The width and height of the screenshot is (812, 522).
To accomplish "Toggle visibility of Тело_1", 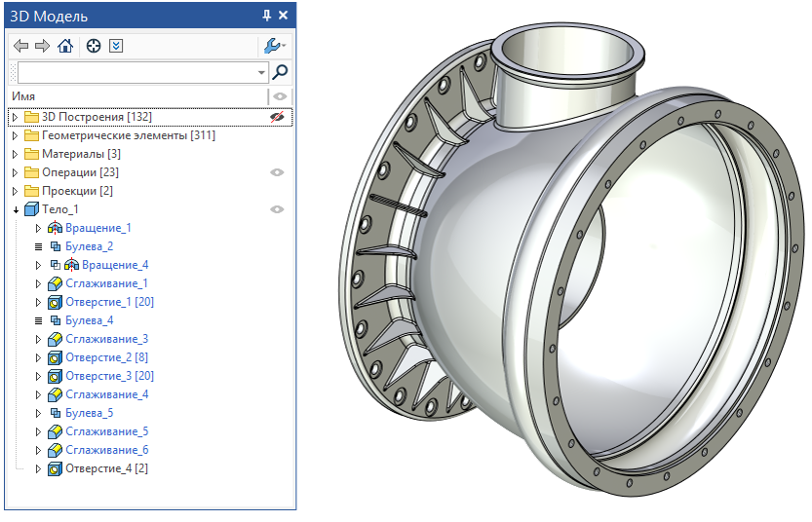I will click(x=277, y=209).
